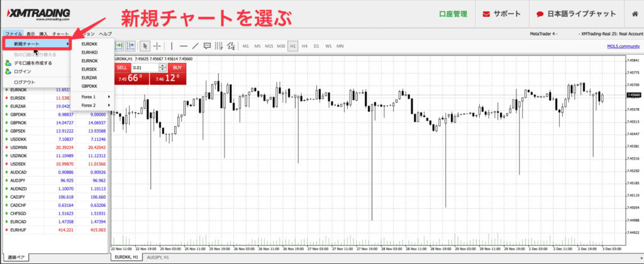Image resolution: width=644 pixels, height=264 pixels.
Task: Open the チャート menu
Action: (x=60, y=34)
